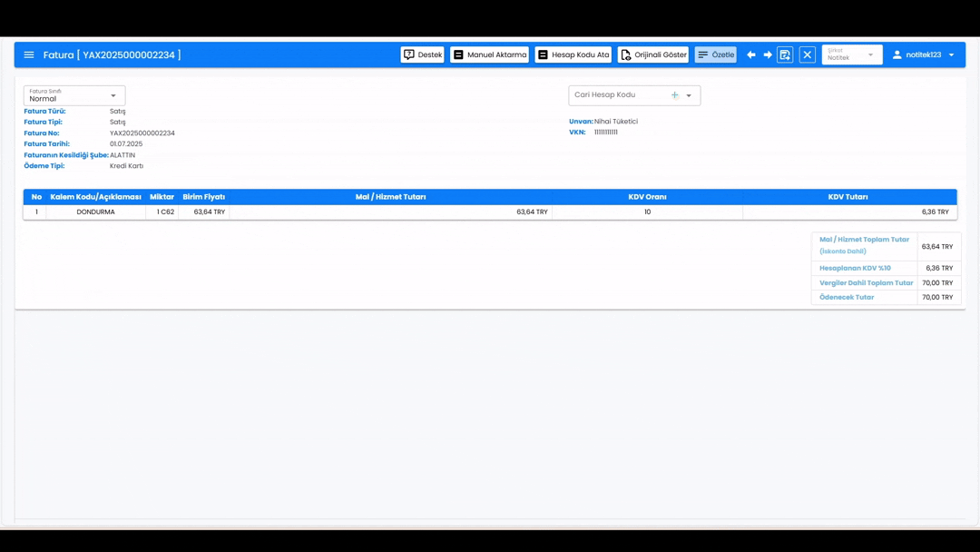Open the hamburger menu
Viewport: 980px width, 552px height.
[x=29, y=54]
